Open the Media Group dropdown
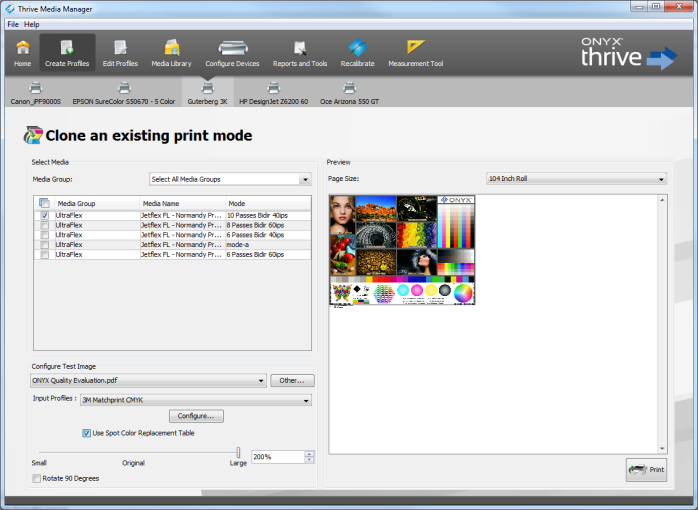The height and width of the screenshot is (510, 698). click(x=230, y=179)
